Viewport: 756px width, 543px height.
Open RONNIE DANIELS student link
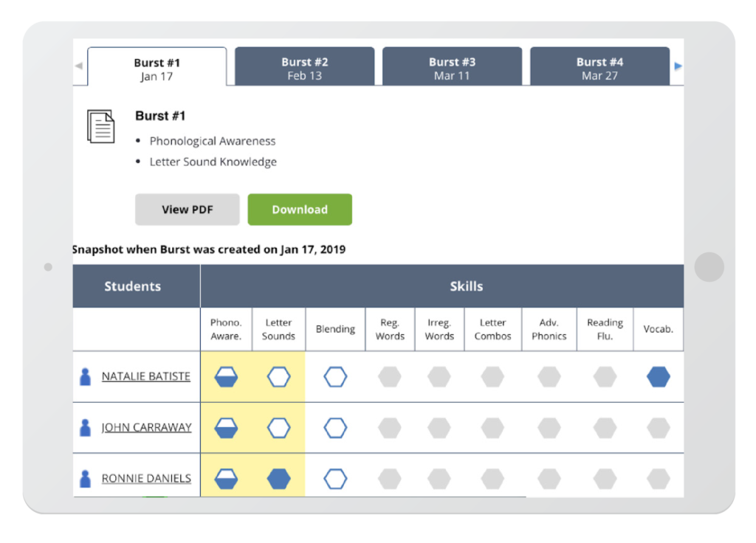coord(146,478)
